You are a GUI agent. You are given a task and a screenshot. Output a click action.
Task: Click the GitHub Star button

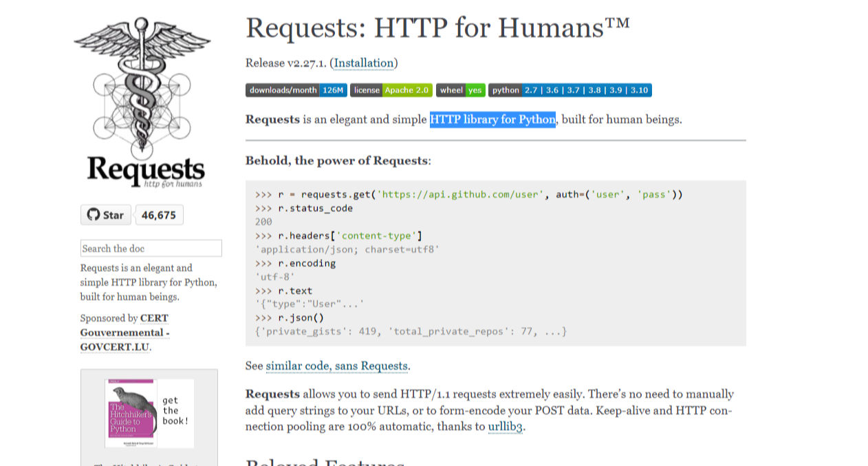tap(106, 215)
